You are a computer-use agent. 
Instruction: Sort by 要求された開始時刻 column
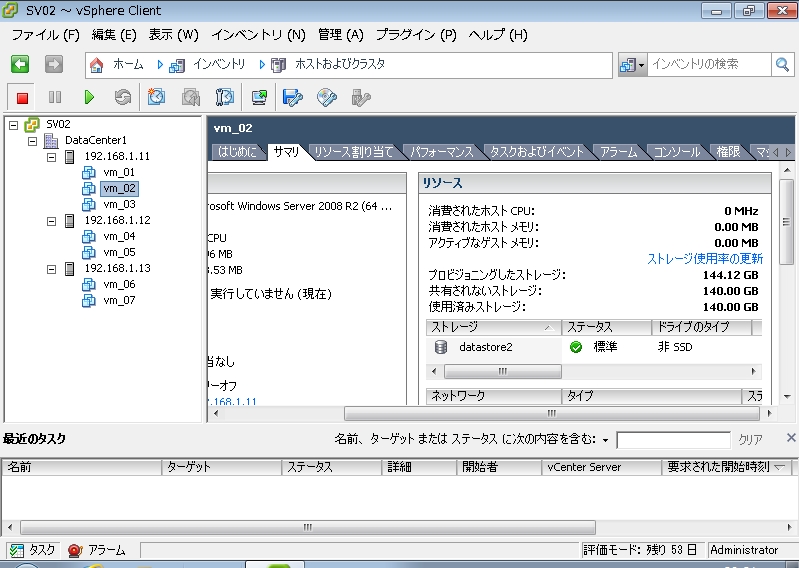point(726,467)
